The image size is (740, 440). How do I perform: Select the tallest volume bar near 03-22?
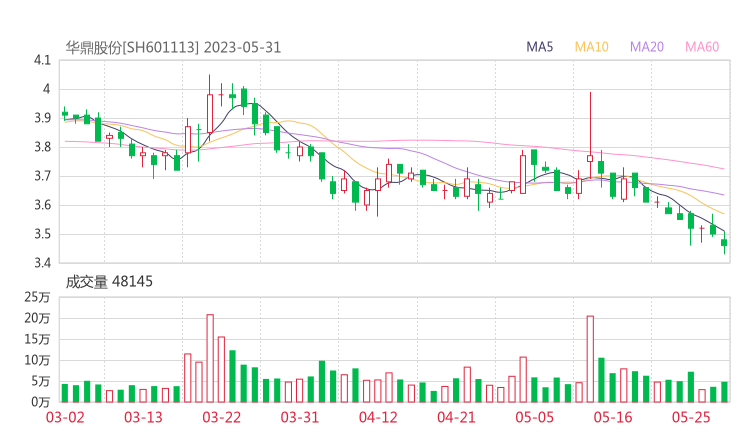210,358
